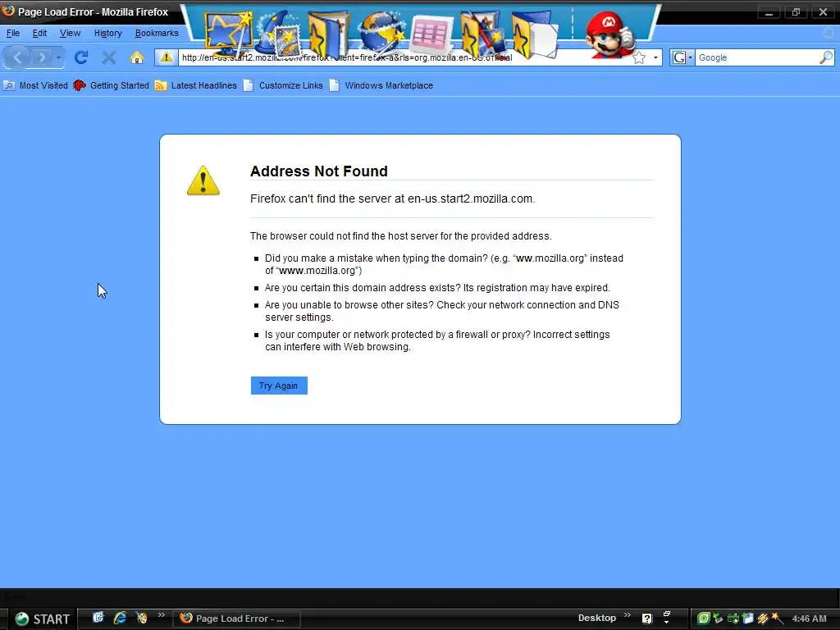Click the third quick launch icon
The image size is (840, 630).
click(x=142, y=618)
